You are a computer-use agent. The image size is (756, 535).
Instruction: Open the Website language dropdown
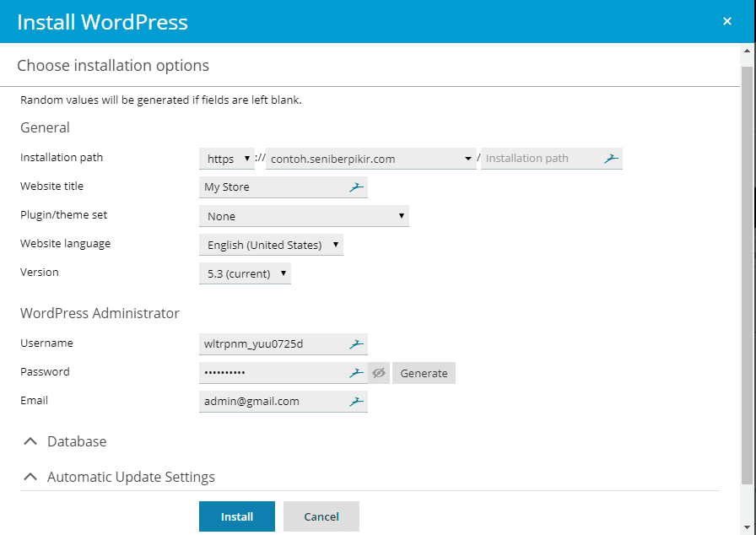click(x=271, y=245)
